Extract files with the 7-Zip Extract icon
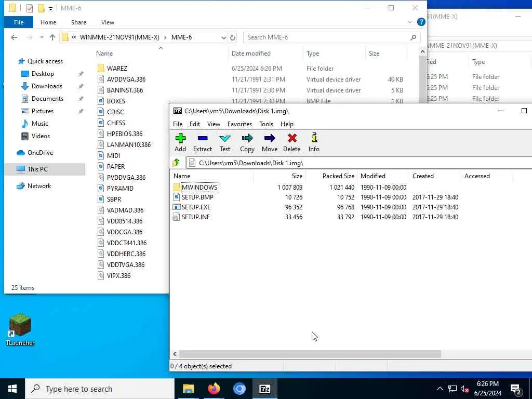Viewport: 532px width, 399px height. [x=203, y=142]
